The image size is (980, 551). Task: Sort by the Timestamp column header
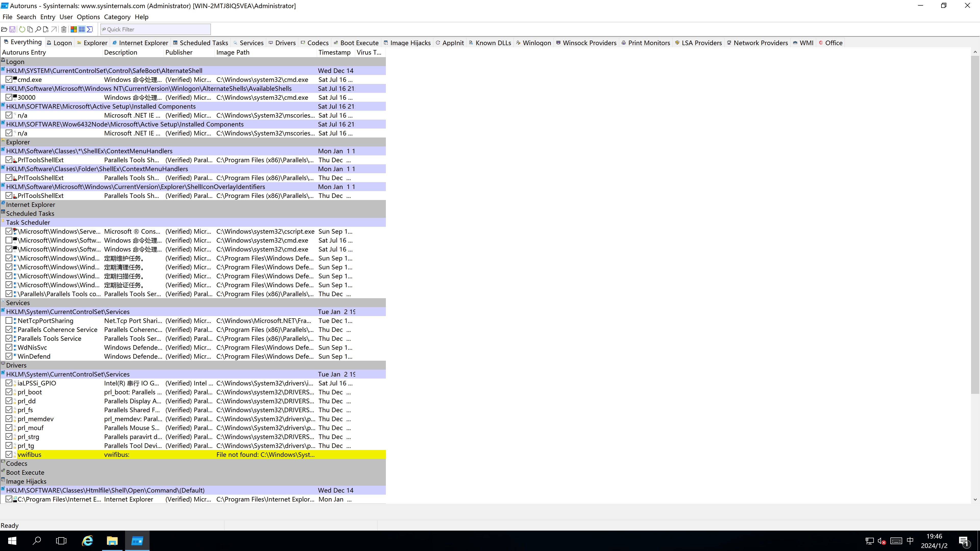336,52
